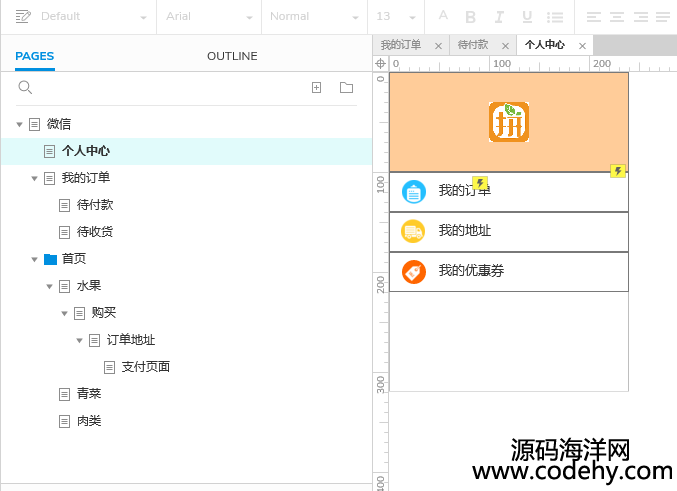Open the Arial font dropdown
Viewport: 677px width, 491px height.
tap(209, 16)
